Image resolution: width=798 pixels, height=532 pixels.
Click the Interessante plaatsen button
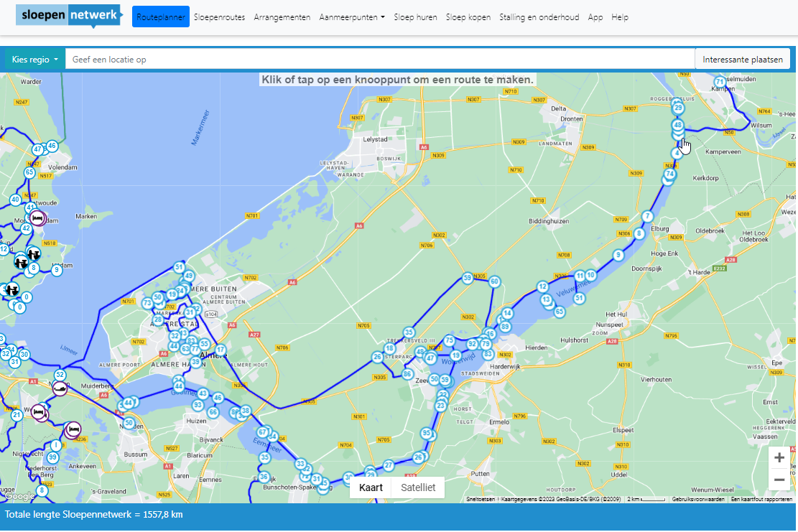pos(742,59)
